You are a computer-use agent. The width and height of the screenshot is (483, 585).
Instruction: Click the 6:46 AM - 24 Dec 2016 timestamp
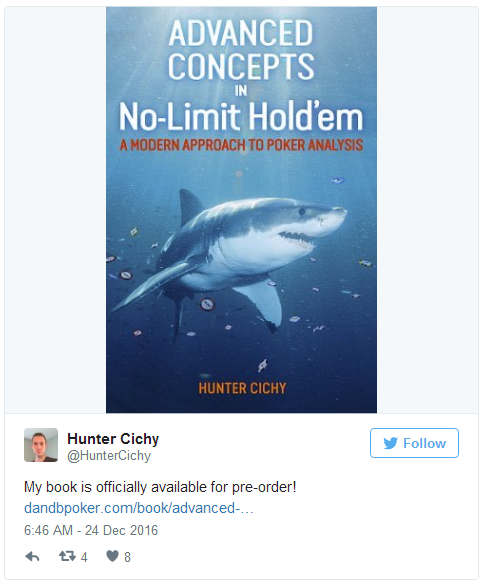click(91, 530)
